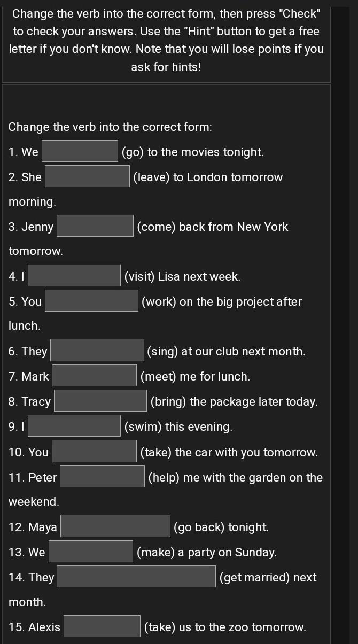Select the blank before "(make) a party"

[91, 552]
